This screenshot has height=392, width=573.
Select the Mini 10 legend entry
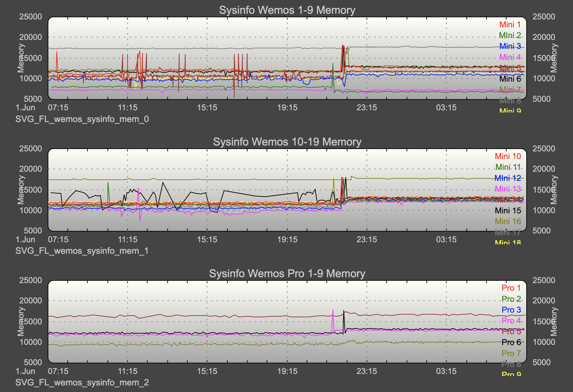pos(508,156)
